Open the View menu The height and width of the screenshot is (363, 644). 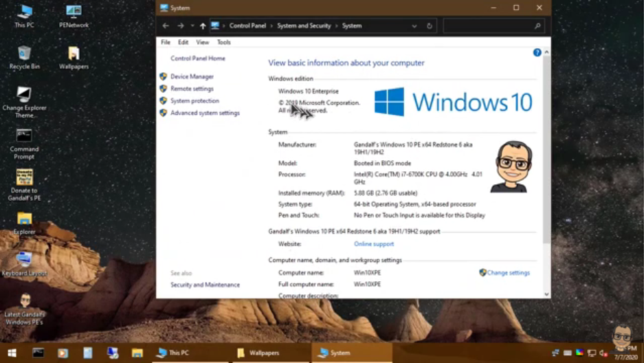[203, 43]
